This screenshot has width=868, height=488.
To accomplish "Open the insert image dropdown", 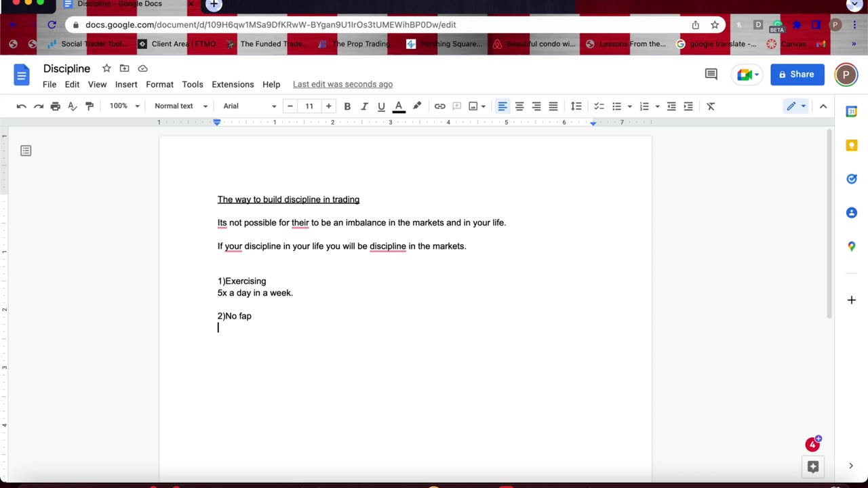I will tap(477, 106).
